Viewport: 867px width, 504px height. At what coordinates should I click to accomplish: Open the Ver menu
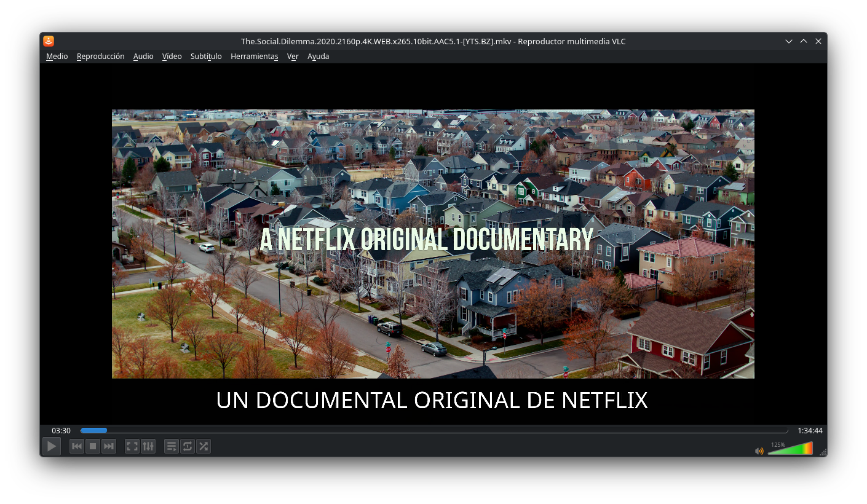click(x=293, y=56)
